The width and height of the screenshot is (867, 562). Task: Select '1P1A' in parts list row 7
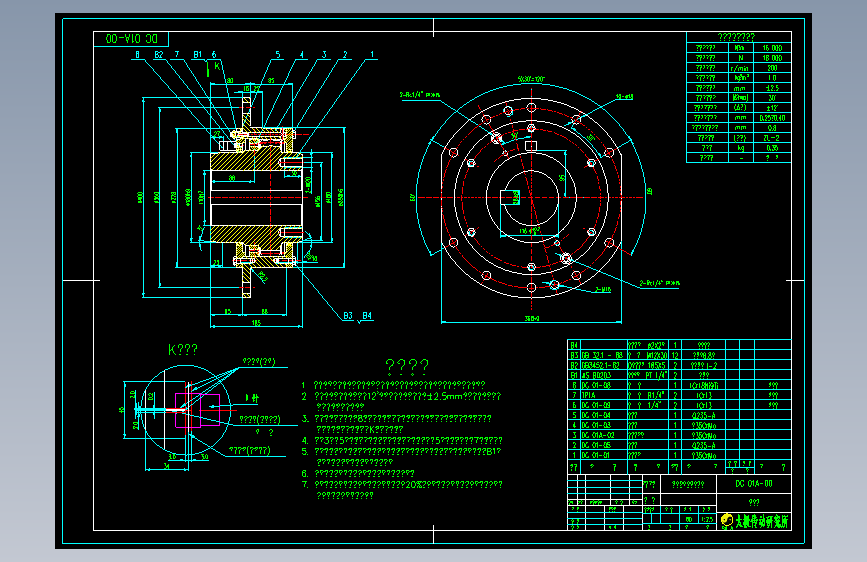point(588,396)
